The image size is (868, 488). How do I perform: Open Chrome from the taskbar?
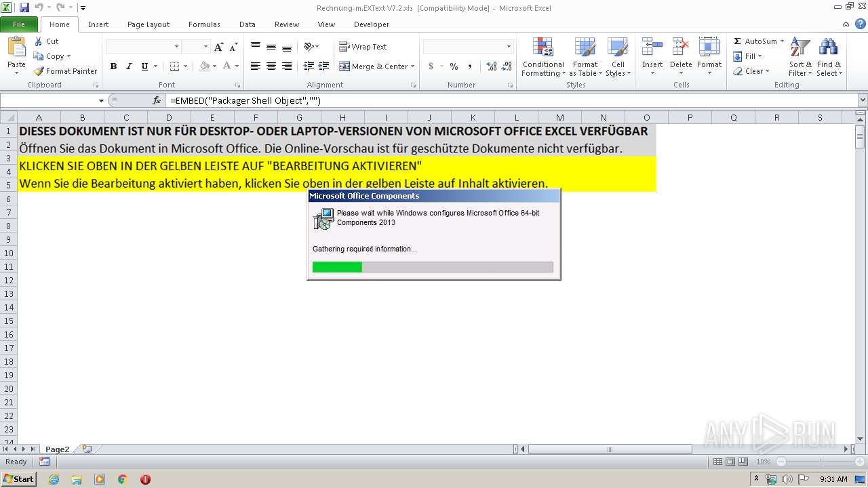[x=123, y=479]
